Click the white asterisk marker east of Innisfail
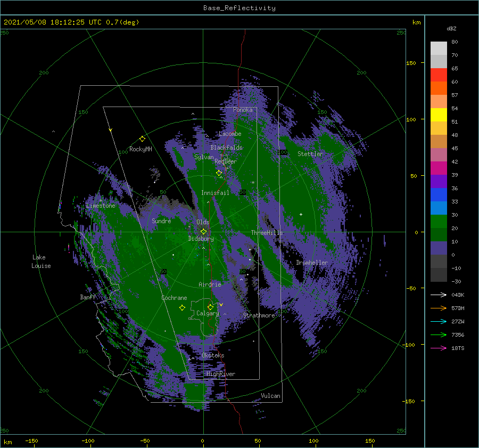The width and height of the screenshot is (479, 448). pos(253,183)
